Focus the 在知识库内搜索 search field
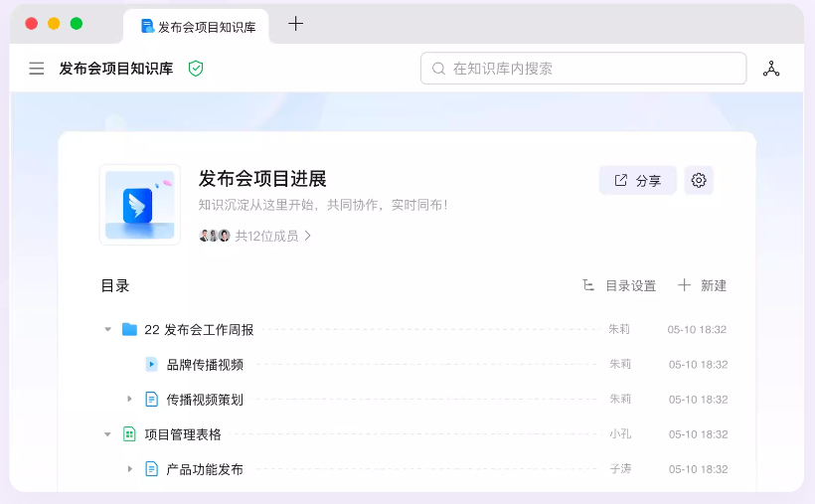 583,69
